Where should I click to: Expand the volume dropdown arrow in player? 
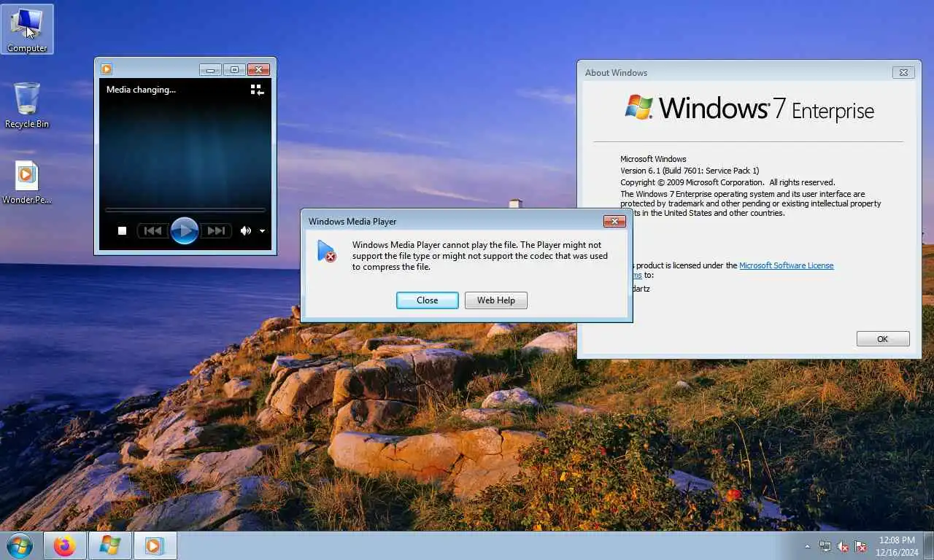262,231
